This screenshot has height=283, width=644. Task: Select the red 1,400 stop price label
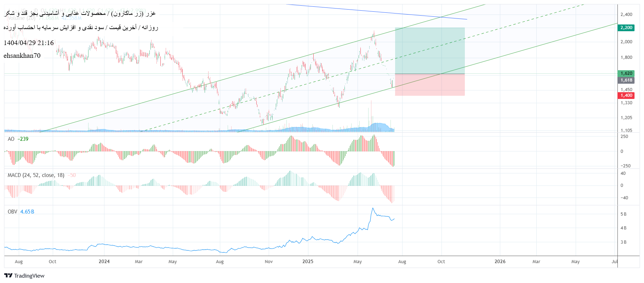click(626, 95)
